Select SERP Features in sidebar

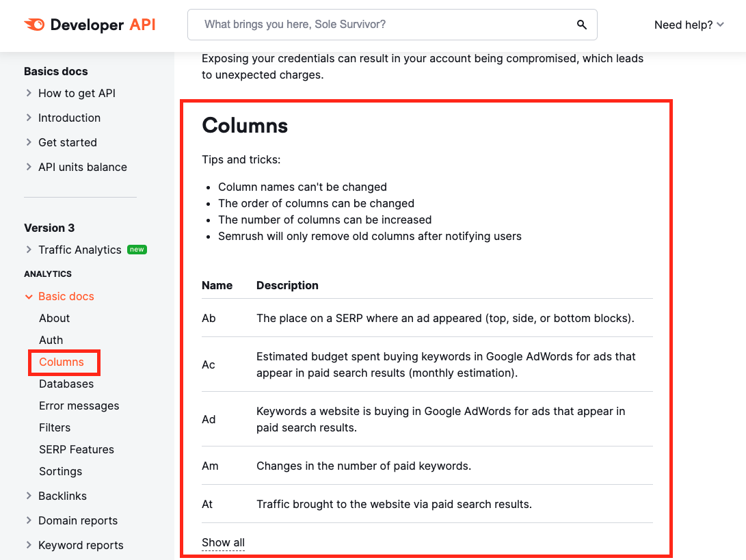77,449
